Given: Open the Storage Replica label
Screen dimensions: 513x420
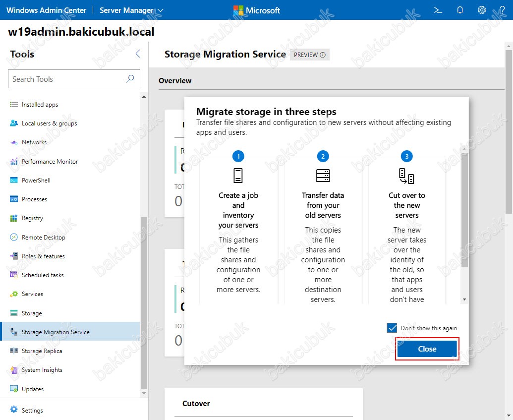Looking at the screenshot, I should click(x=42, y=351).
